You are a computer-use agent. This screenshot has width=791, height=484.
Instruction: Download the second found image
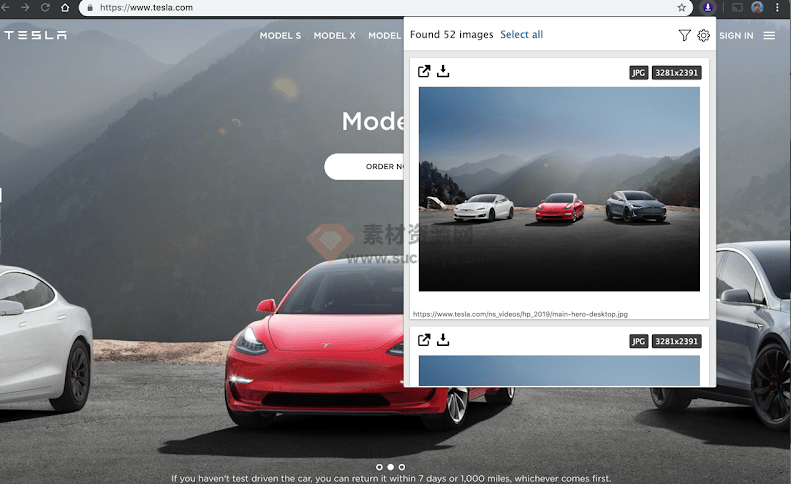point(443,341)
